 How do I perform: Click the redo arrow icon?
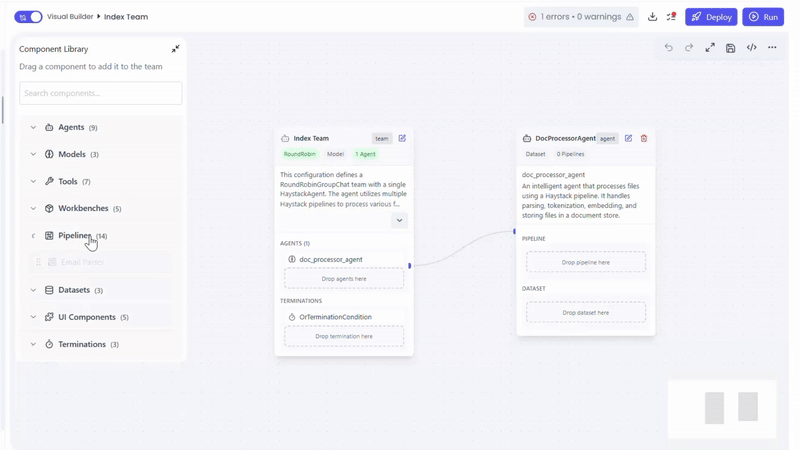tap(689, 48)
